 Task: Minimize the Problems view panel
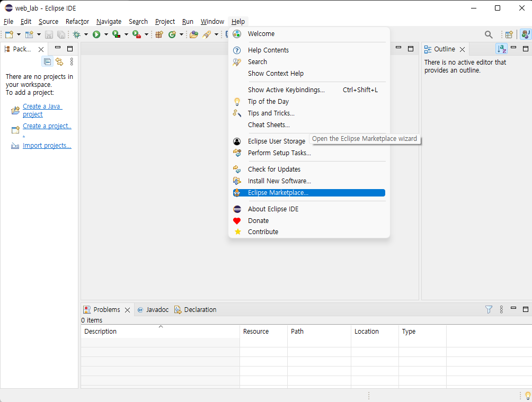(x=513, y=308)
